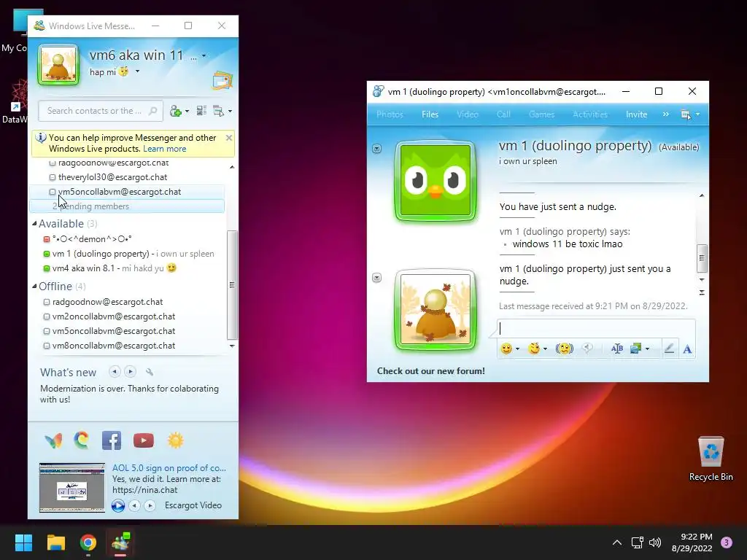
Task: Select vm8oncollabvm@escargot.chat offline contact
Action: (x=113, y=346)
